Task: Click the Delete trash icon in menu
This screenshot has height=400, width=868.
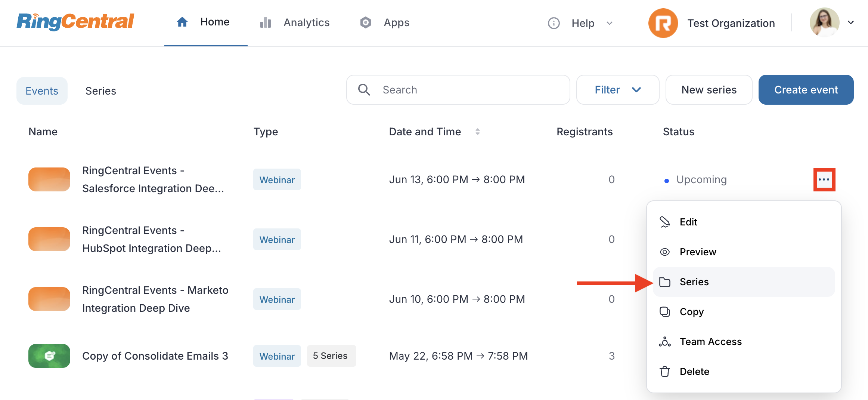Action: click(665, 372)
